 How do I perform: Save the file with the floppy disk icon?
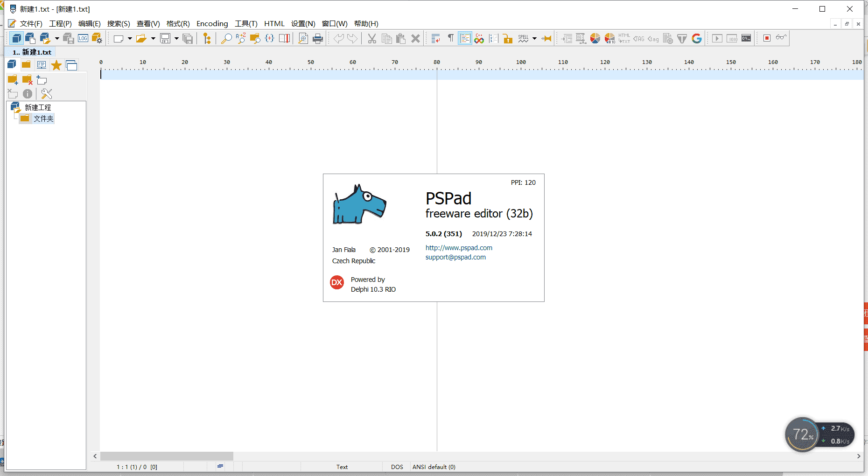pyautogui.click(x=165, y=38)
